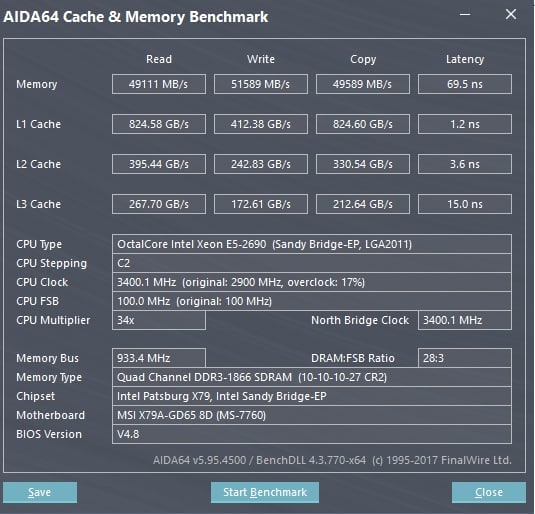This screenshot has height=514, width=535.
Task: Click the Motherboard field showing MSI X79A-GD65
Action: pyautogui.click(x=312, y=415)
